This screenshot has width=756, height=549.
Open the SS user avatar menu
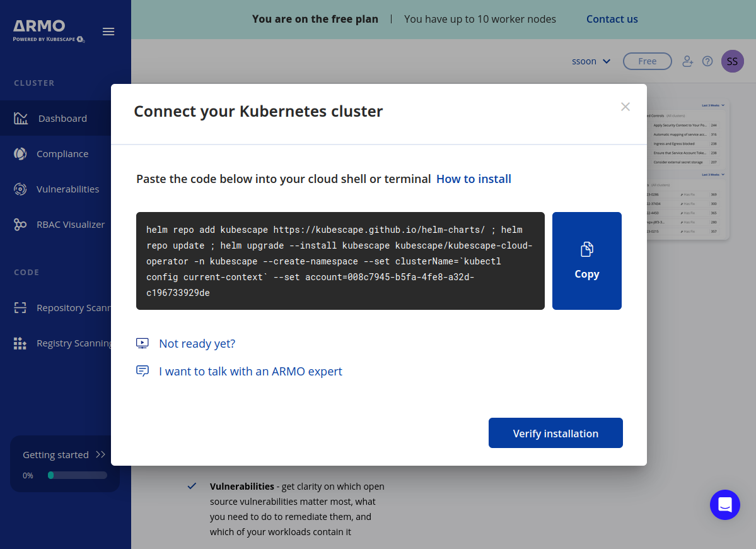click(x=733, y=61)
